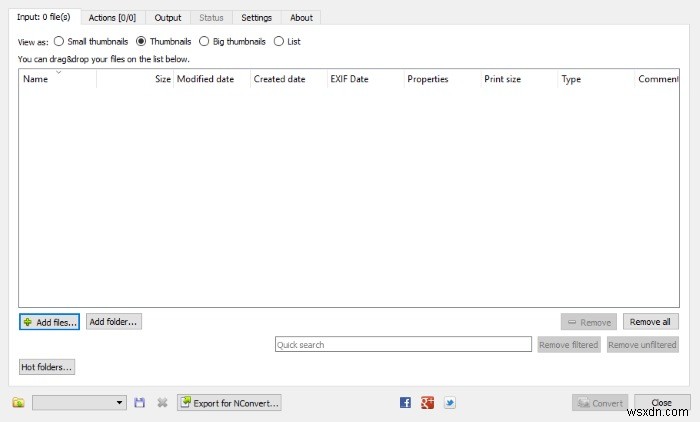700x422 pixels.
Task: Open the Google Plus share icon
Action: tap(427, 403)
